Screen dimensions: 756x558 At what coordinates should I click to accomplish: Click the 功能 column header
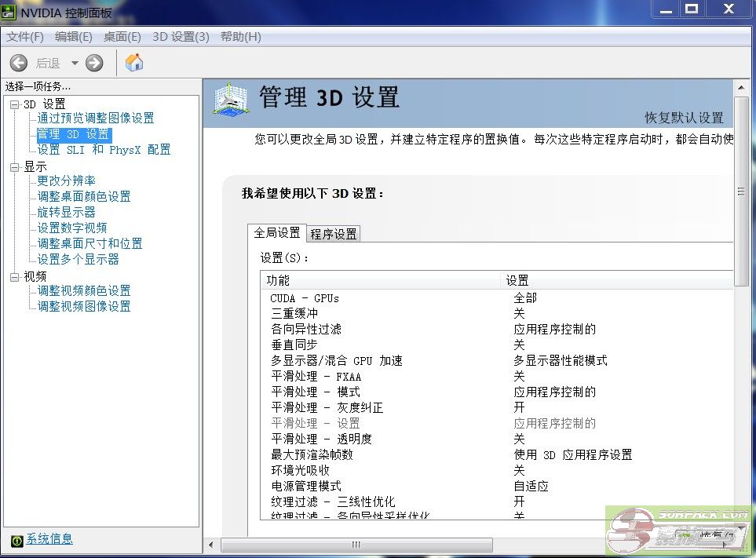coord(381,280)
